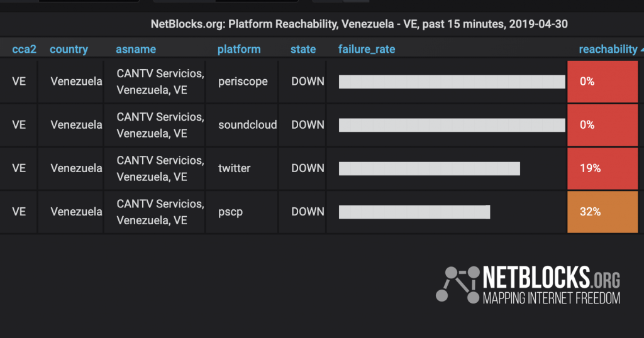Viewport: 644px width, 338px height.
Task: Click the periscope failure rate bar
Action: click(452, 82)
